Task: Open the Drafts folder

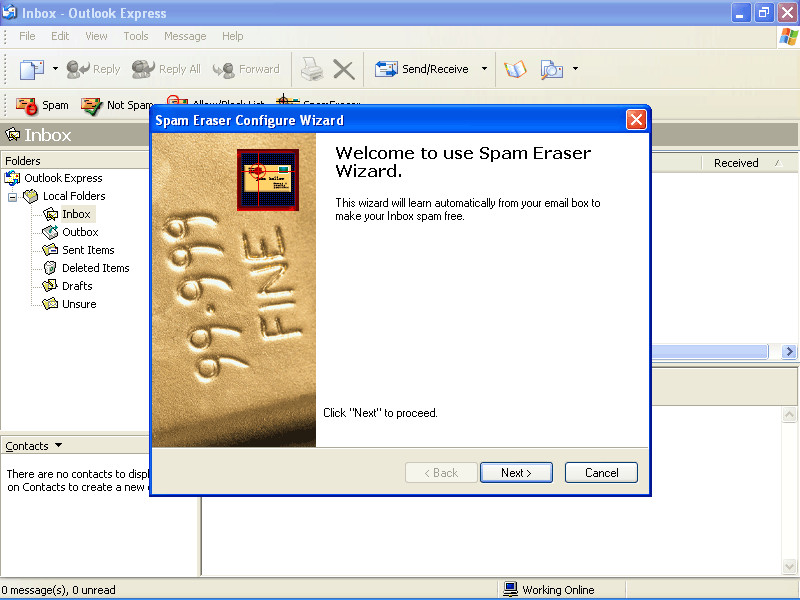Action: [x=77, y=286]
